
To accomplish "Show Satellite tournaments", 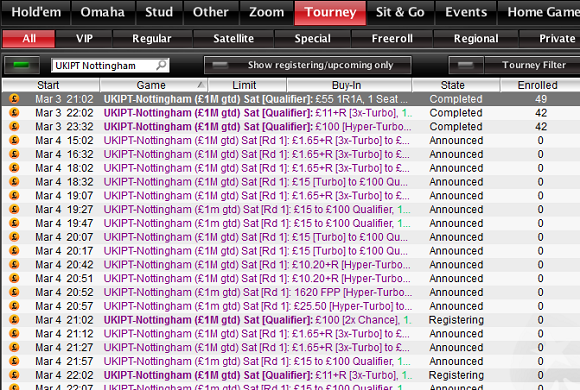I will tap(233, 38).
